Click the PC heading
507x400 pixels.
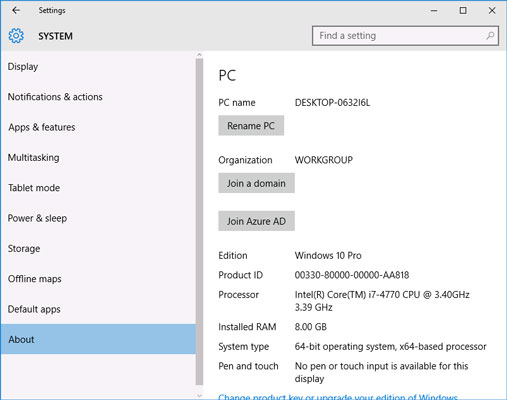[x=227, y=75]
